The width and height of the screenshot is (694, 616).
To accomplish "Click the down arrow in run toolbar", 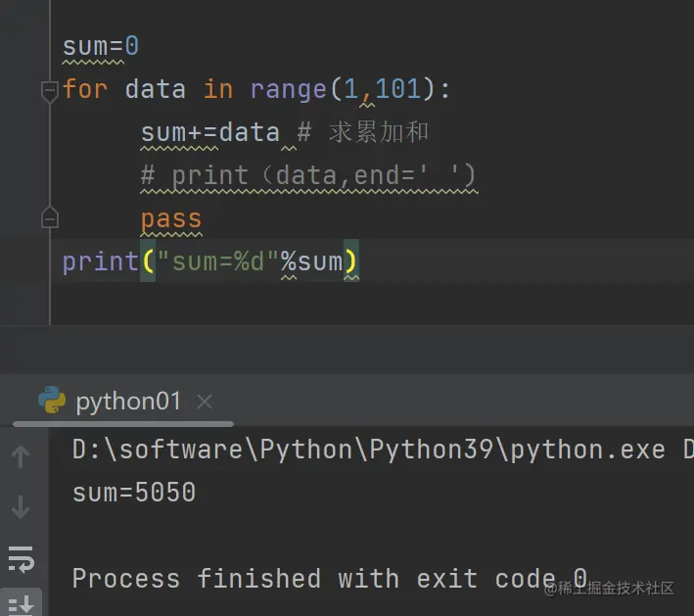I will tap(21, 507).
